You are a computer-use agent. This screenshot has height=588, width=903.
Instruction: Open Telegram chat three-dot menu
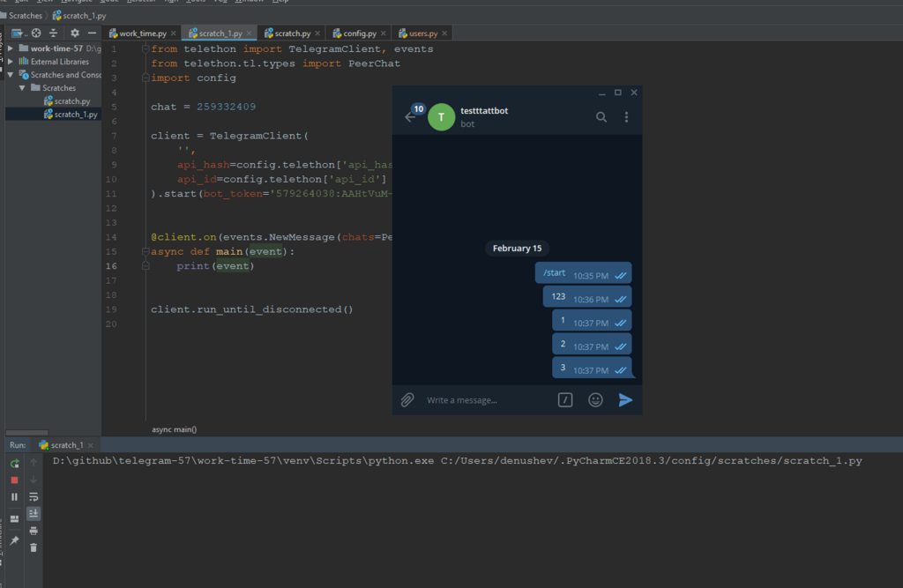(x=626, y=117)
